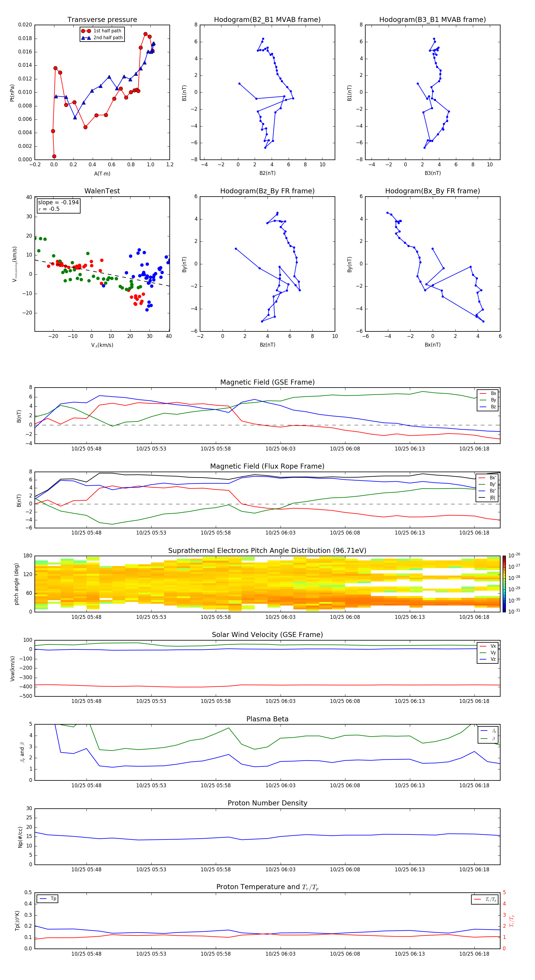Select the '2nd half path' legend entry
Screen dimensions: 535x980
(102, 38)
